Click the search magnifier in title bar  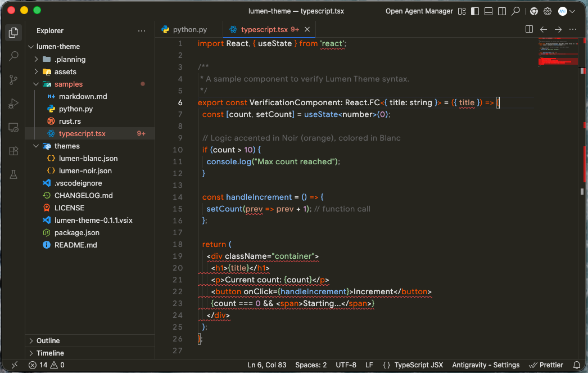516,11
